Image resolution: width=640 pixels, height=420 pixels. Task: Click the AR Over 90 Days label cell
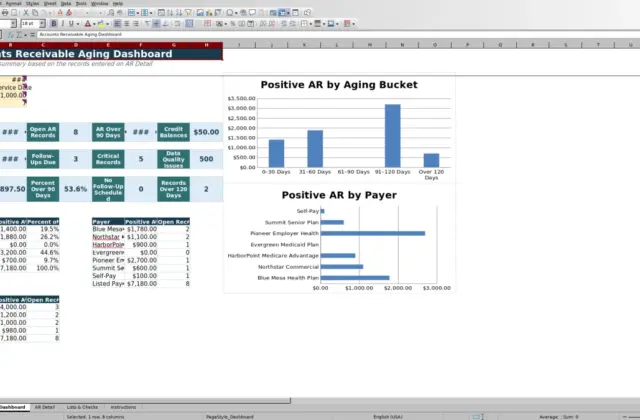108,132
